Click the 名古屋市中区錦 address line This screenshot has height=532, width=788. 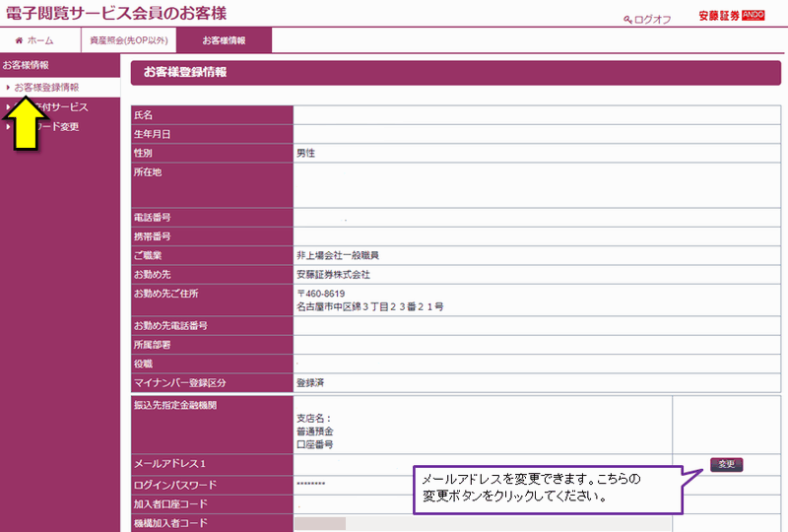click(x=370, y=306)
